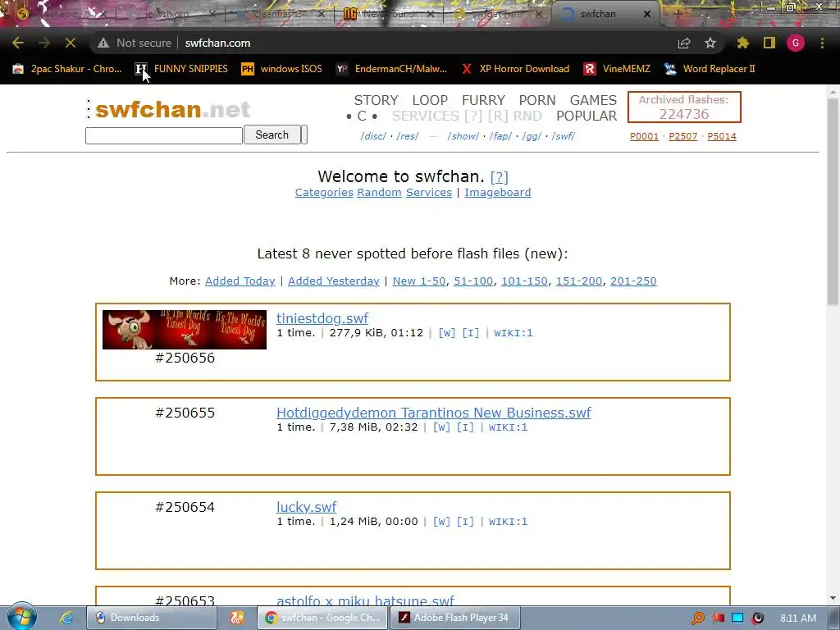
Task: Open the /show/ board link
Action: tap(463, 136)
